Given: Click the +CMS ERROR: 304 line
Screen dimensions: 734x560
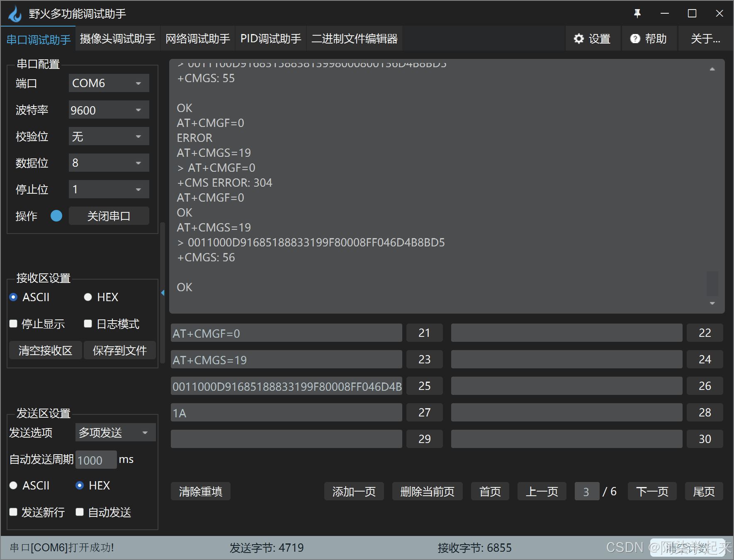Looking at the screenshot, I should point(225,183).
